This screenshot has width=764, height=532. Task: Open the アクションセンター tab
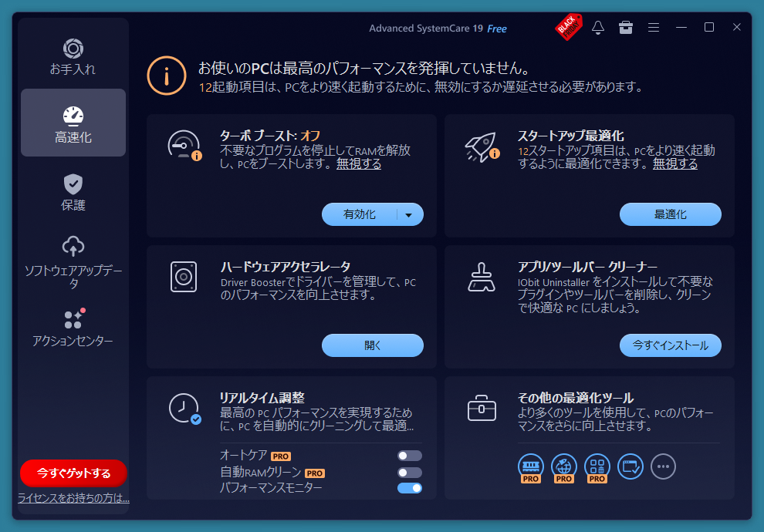point(73,328)
